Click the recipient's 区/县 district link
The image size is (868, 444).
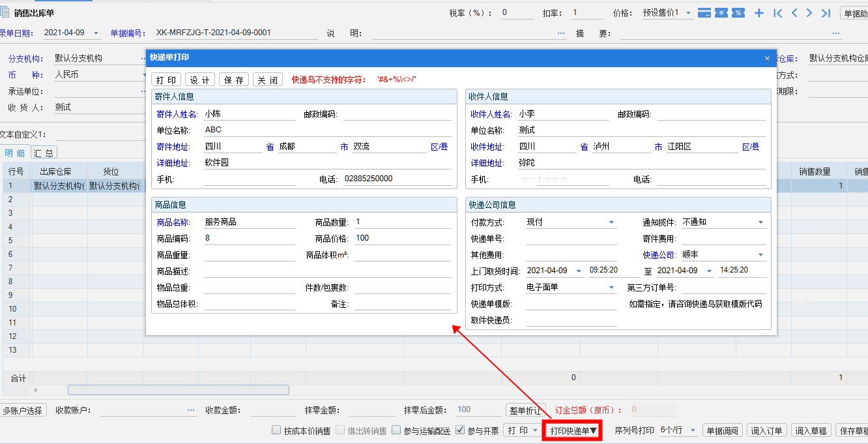pos(751,147)
